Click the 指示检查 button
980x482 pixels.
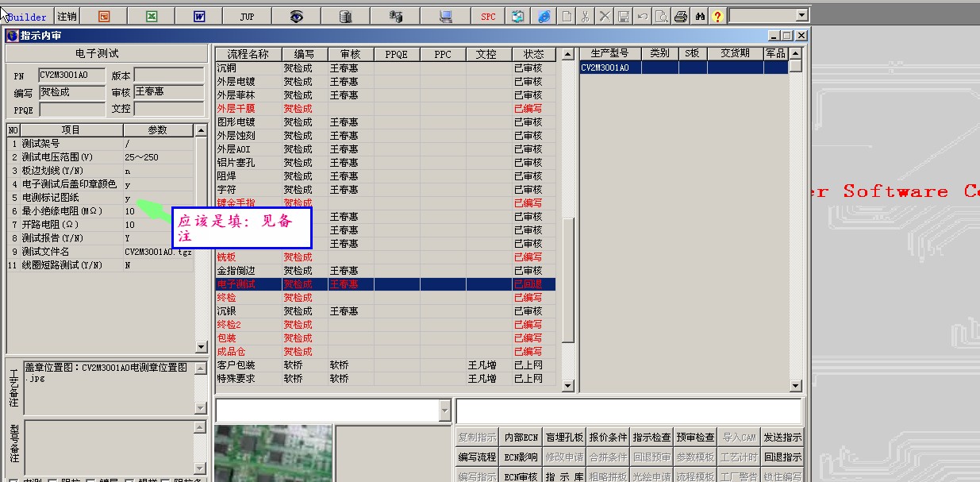(652, 438)
